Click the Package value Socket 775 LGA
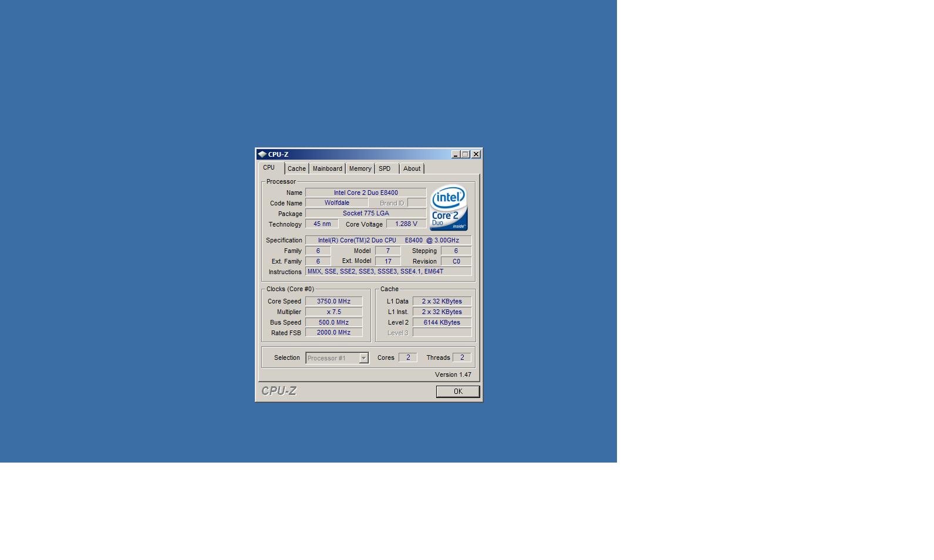934x560 pixels. (366, 213)
